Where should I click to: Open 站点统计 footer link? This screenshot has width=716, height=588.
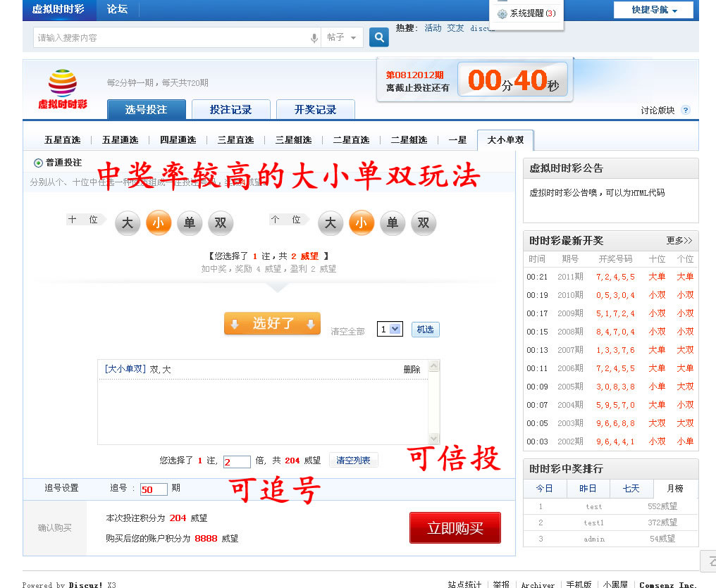464,584
